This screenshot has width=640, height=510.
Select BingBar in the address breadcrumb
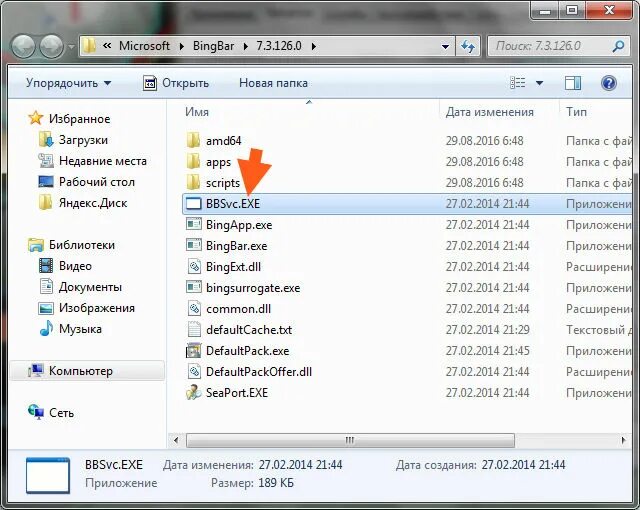(213, 46)
